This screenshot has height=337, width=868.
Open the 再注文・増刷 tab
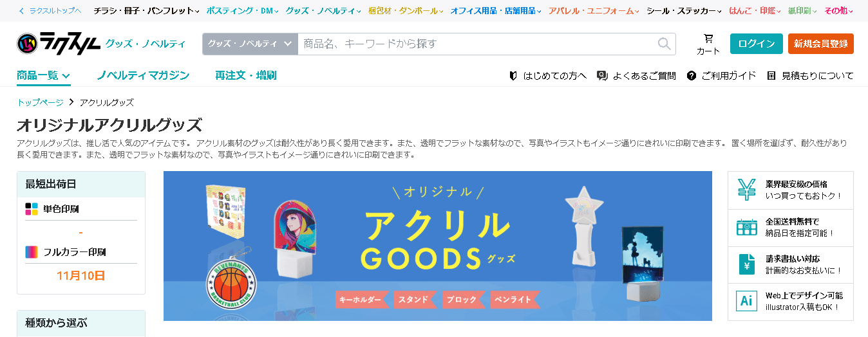(245, 76)
